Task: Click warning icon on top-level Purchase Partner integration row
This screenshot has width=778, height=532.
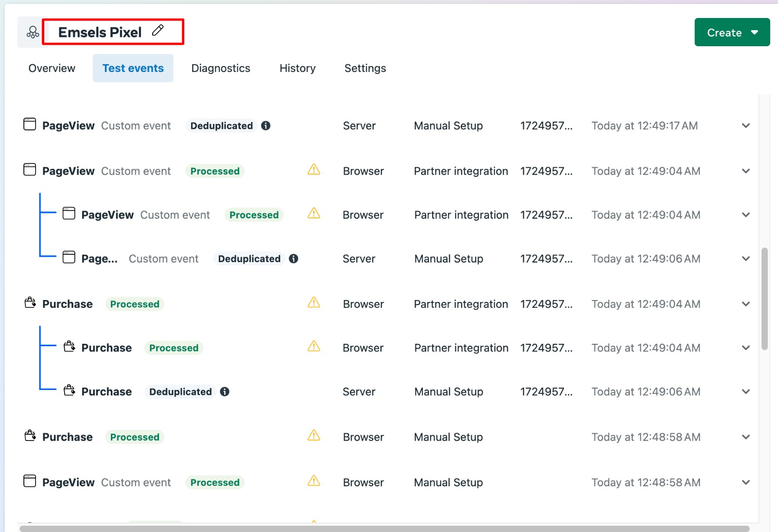Action: (314, 302)
